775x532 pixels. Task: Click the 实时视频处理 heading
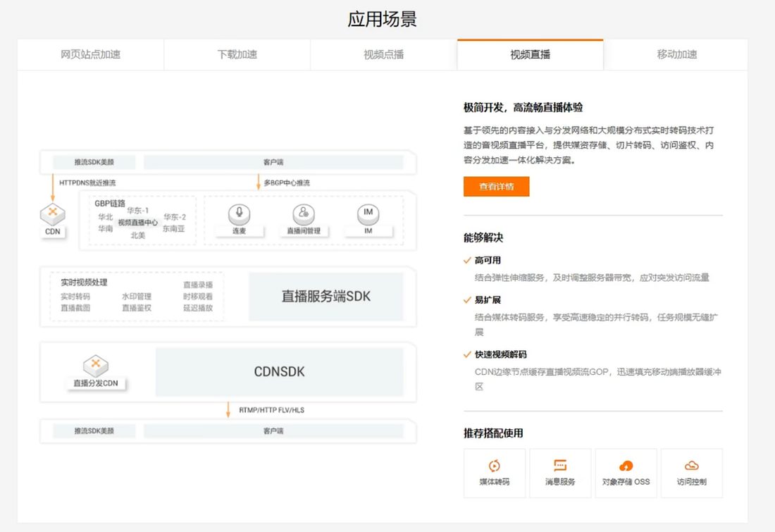click(x=84, y=283)
